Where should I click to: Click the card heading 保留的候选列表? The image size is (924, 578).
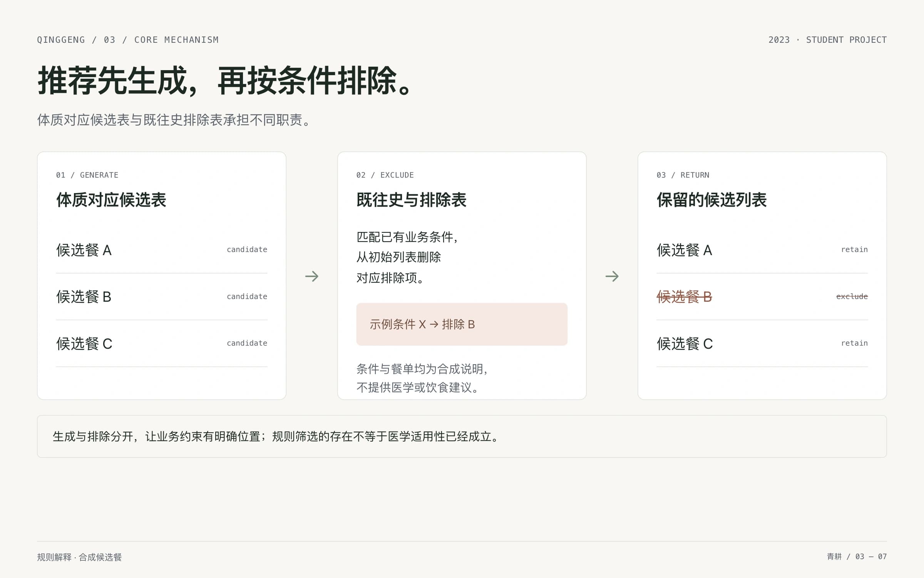click(712, 200)
